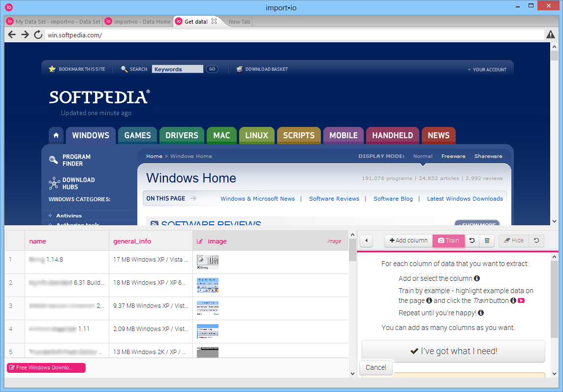Viewport: 563px width, 392px height.
Task: Click the Cancel button
Action: [x=375, y=367]
